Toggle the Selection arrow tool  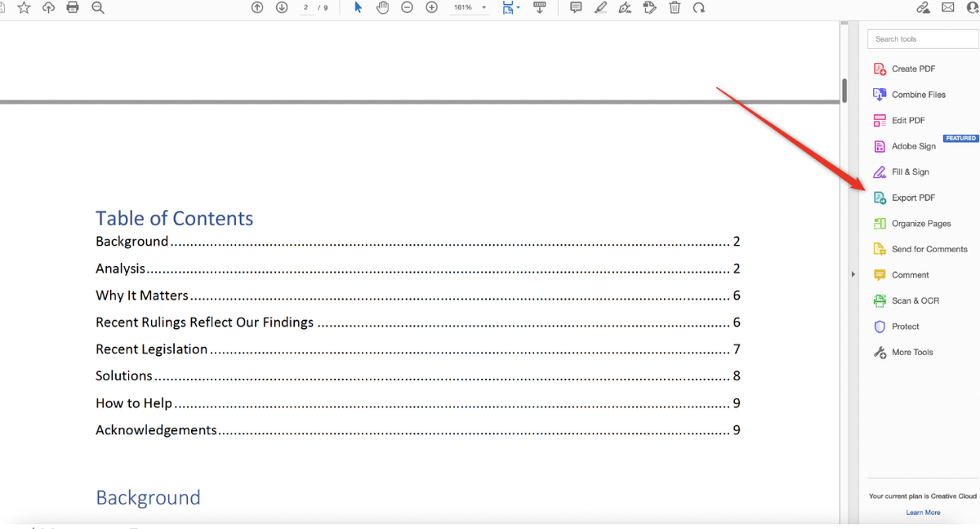(357, 7)
